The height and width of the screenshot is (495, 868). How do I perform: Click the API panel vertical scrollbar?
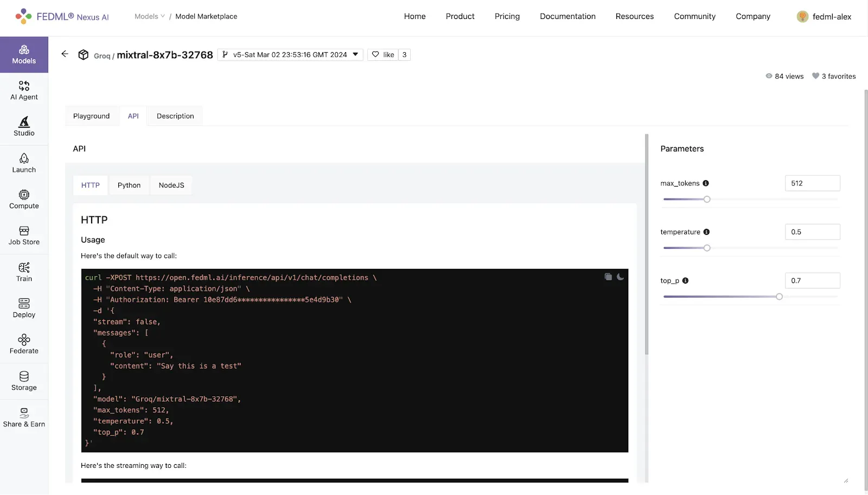click(x=646, y=245)
